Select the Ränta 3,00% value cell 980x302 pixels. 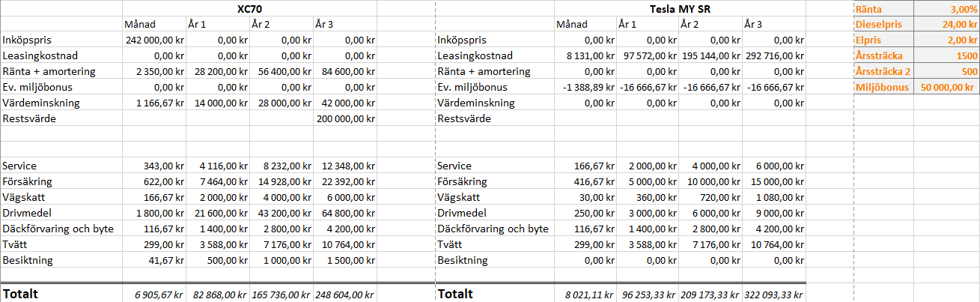(x=947, y=8)
